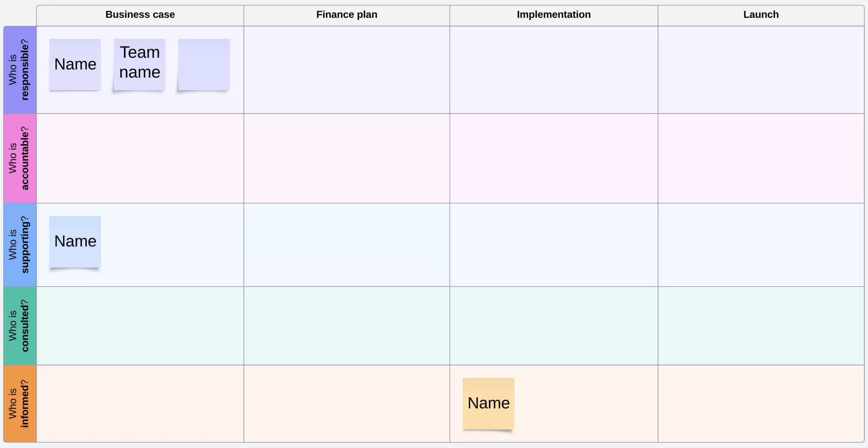Select the empty consulted cell under Implementation
This screenshot has width=868, height=448.
tap(553, 325)
